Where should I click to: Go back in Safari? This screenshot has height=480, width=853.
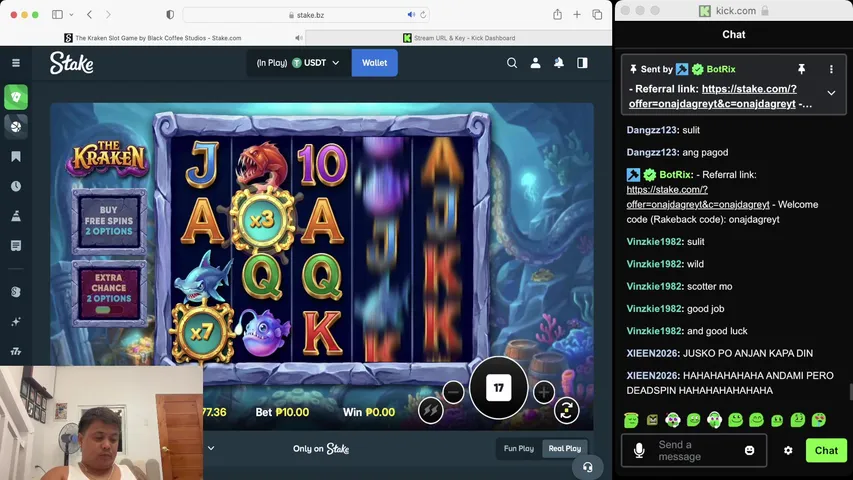pos(90,15)
